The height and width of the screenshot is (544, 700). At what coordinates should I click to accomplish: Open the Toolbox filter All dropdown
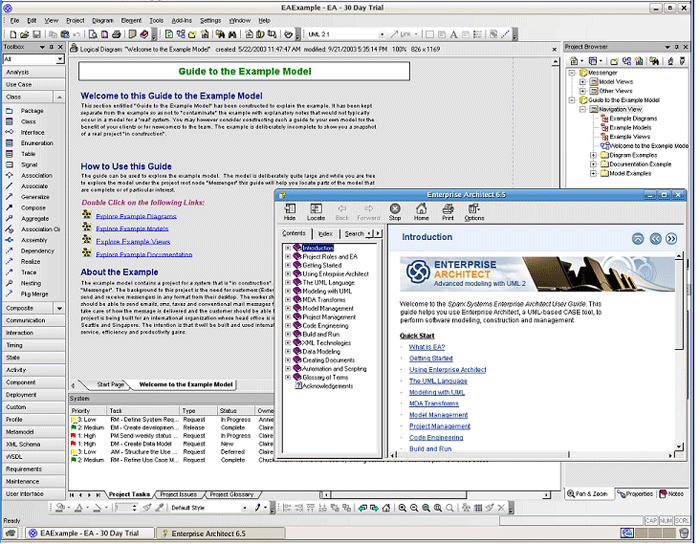tap(60, 59)
